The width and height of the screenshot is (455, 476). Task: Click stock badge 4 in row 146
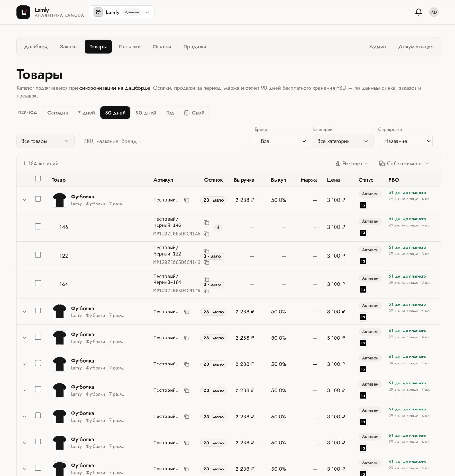tap(218, 227)
